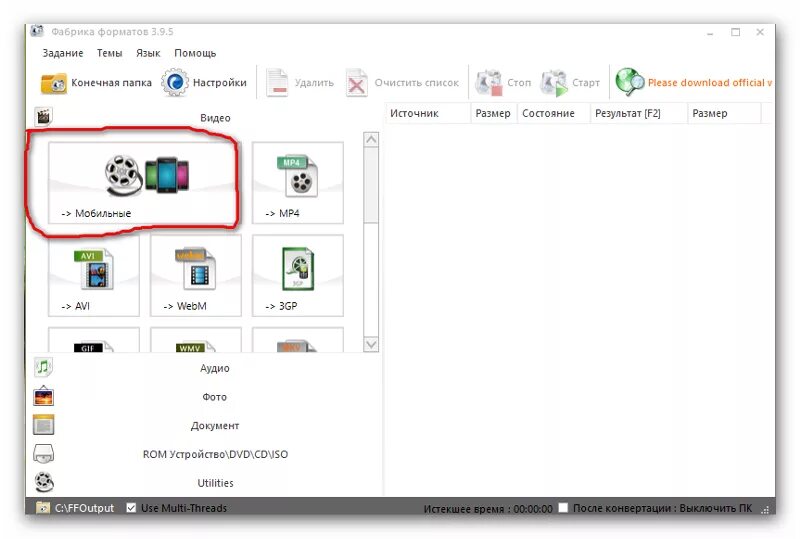
Task: Collapse the Видео category header
Action: pos(204,117)
